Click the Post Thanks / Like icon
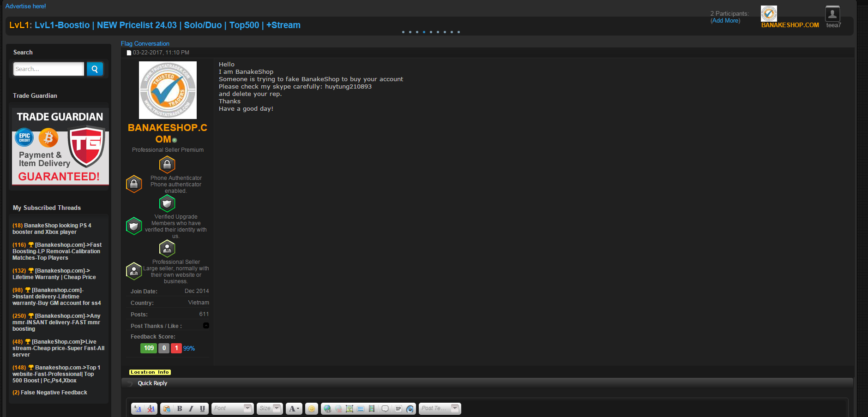The image size is (868, 417). click(206, 326)
